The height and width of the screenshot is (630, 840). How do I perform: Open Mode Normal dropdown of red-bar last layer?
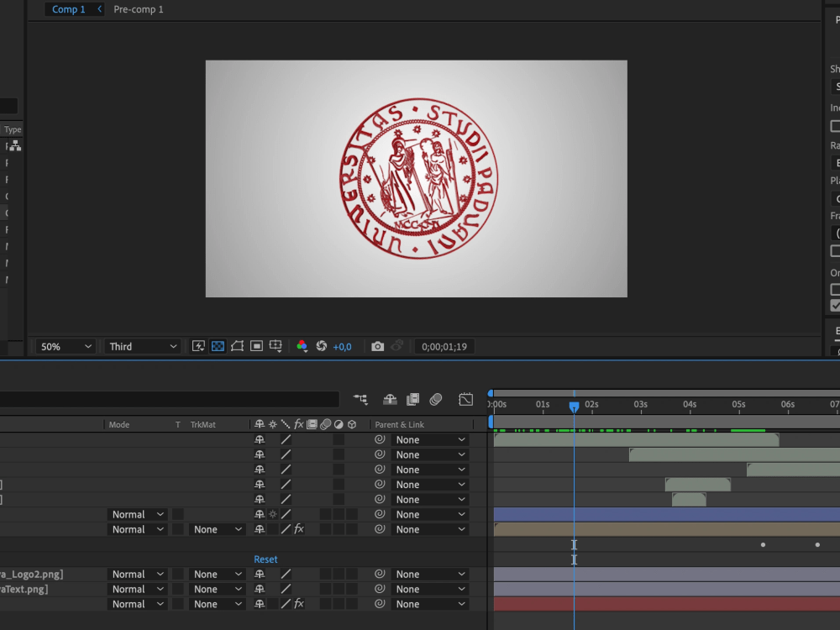137,604
